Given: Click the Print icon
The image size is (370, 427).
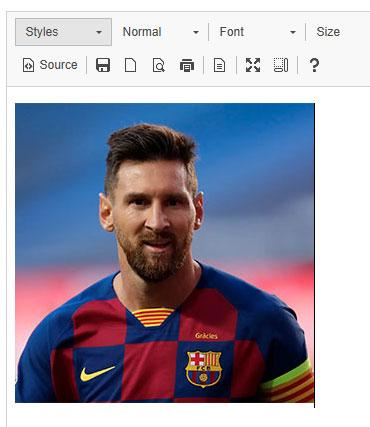Looking at the screenshot, I should pos(187,65).
